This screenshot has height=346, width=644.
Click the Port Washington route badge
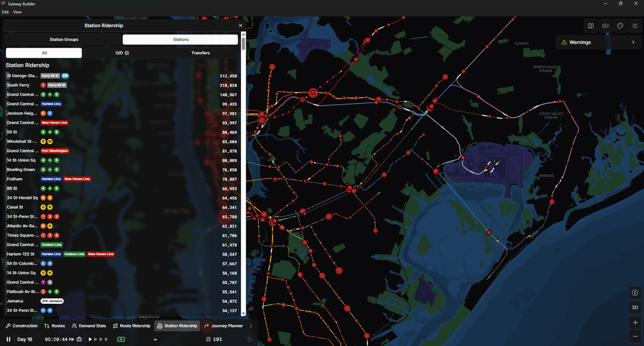point(55,151)
